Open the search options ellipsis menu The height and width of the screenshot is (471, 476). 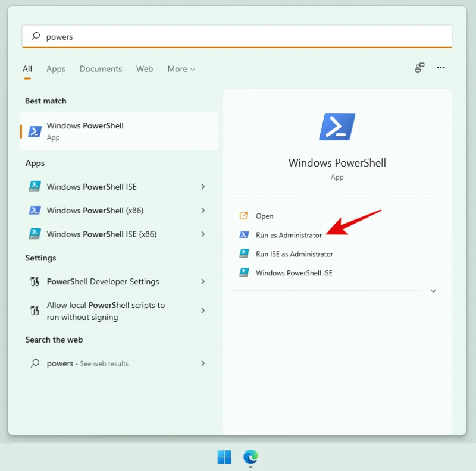441,68
